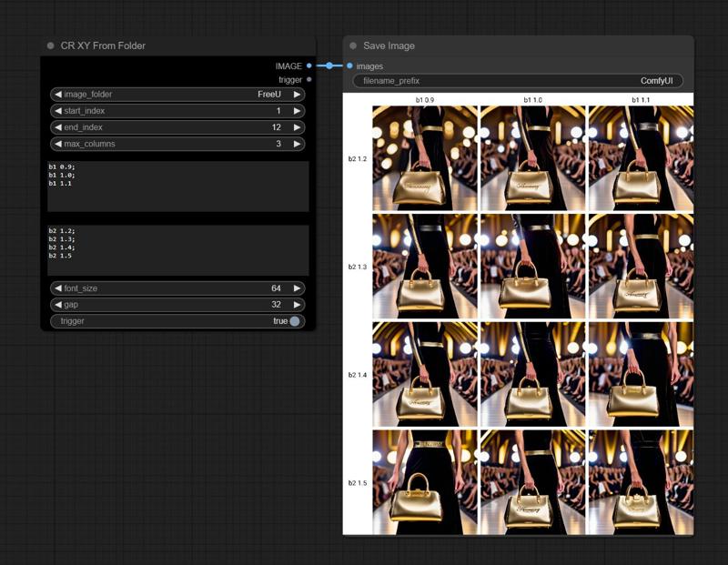The width and height of the screenshot is (728, 565).
Task: Click the max_columns value 3
Action: click(x=278, y=144)
